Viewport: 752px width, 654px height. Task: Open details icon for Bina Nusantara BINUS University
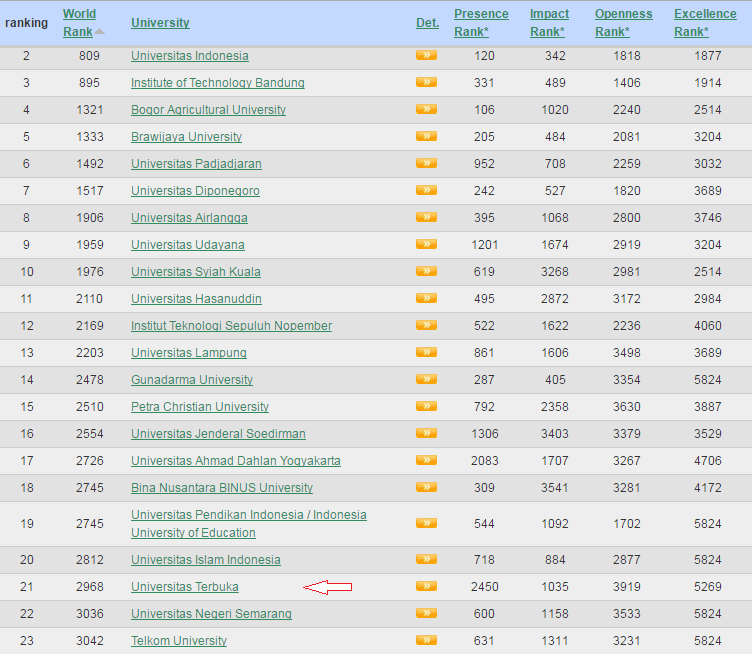pyautogui.click(x=426, y=487)
